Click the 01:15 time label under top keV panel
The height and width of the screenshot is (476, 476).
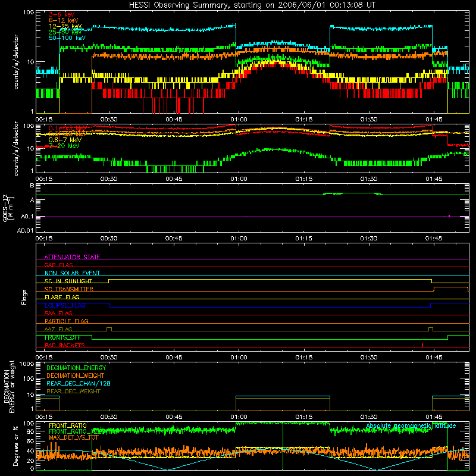303,120
